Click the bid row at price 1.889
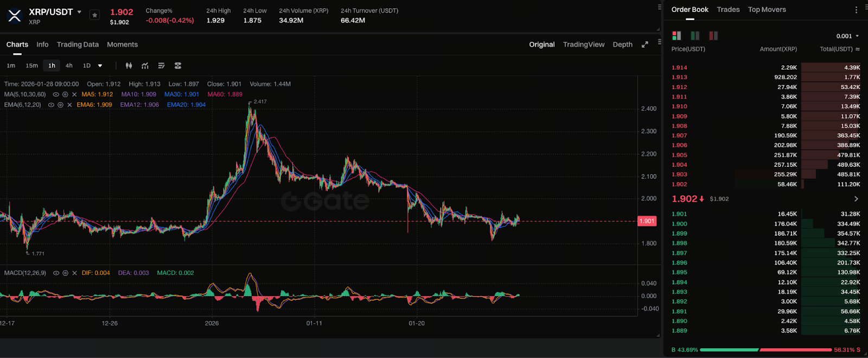This screenshot has height=358, width=868. pyautogui.click(x=765, y=330)
